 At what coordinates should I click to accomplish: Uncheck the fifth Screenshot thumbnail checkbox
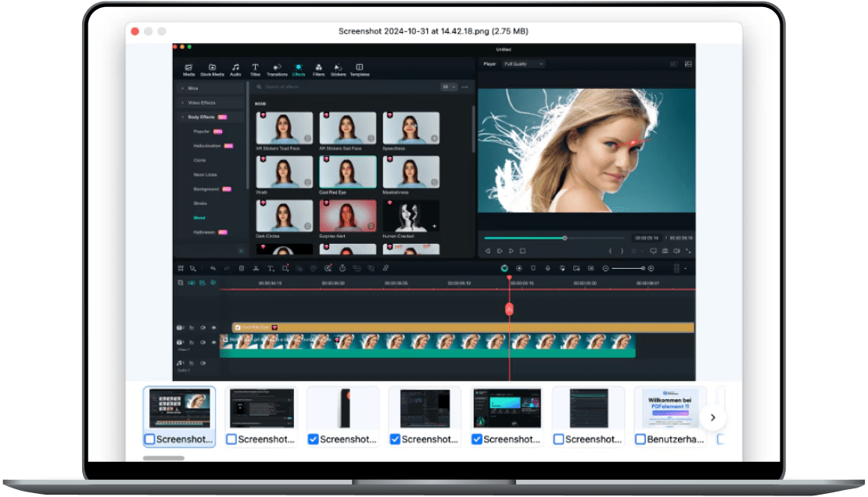(477, 439)
